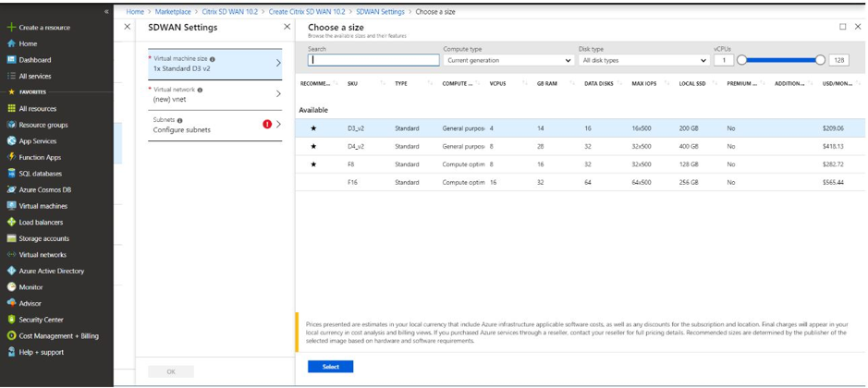
Task: Click the Search input field
Action: (x=373, y=60)
